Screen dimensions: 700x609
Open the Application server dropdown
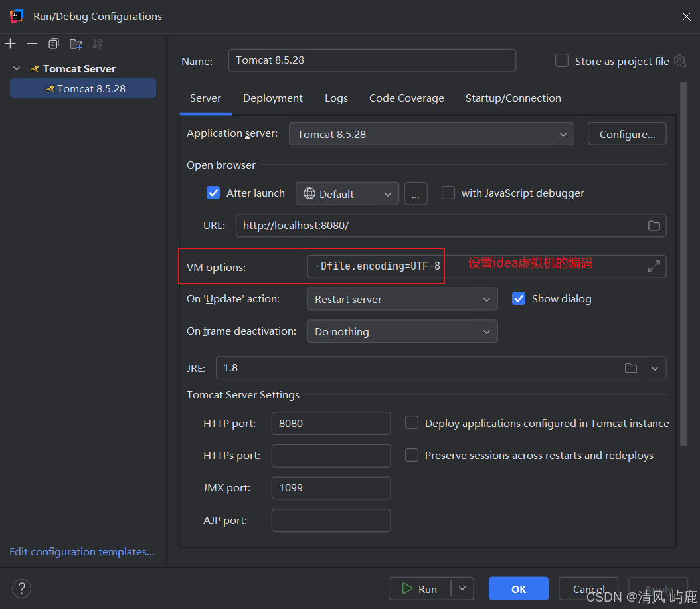click(432, 134)
